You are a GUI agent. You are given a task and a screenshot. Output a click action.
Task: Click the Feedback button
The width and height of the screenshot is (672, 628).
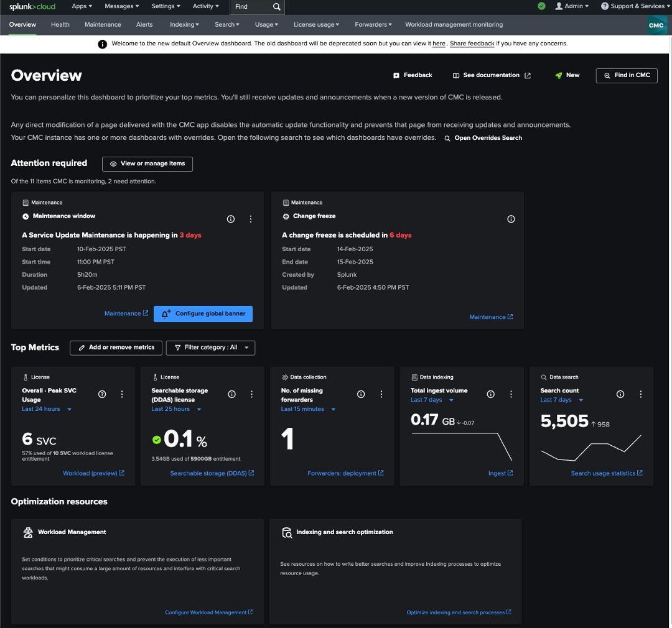[413, 75]
